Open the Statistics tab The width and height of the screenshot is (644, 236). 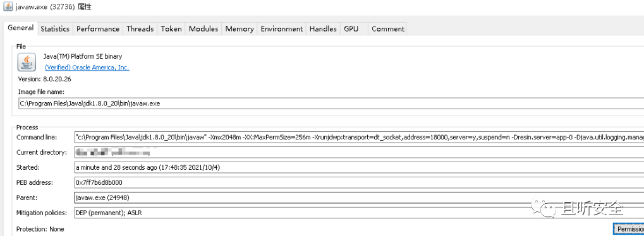tap(55, 29)
